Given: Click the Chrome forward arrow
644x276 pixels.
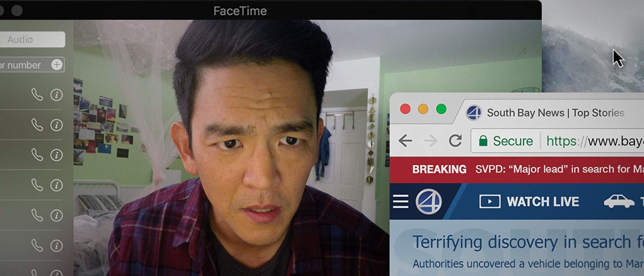Looking at the screenshot, I should click(431, 141).
